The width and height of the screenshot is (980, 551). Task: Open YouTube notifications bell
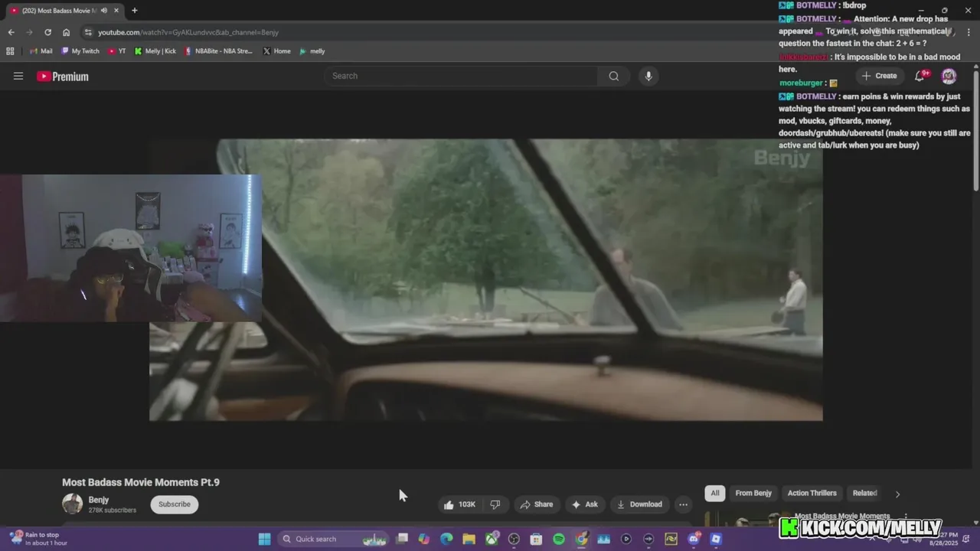(920, 76)
